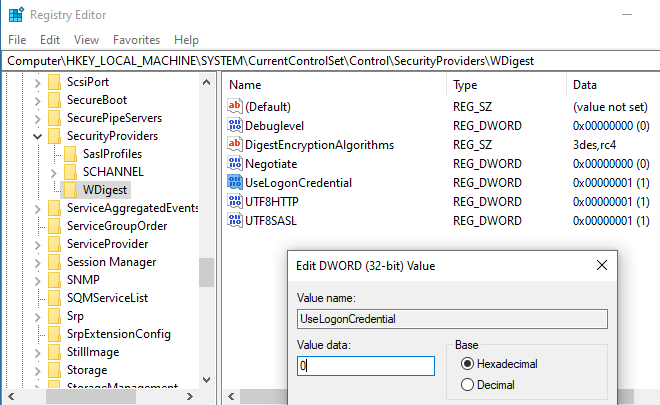The width and height of the screenshot is (660, 405).
Task: Expand the SNMP registry key
Action: click(x=38, y=280)
